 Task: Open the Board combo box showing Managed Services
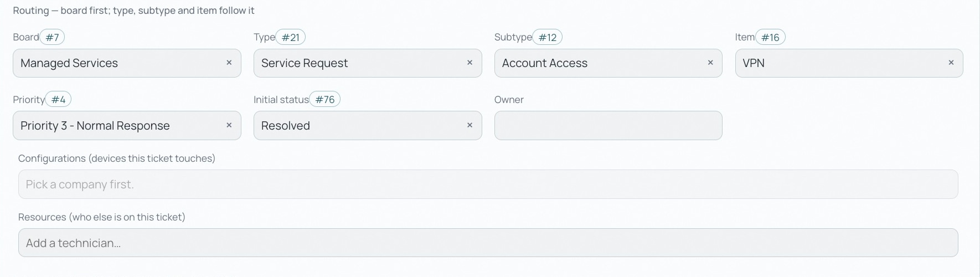click(127, 63)
